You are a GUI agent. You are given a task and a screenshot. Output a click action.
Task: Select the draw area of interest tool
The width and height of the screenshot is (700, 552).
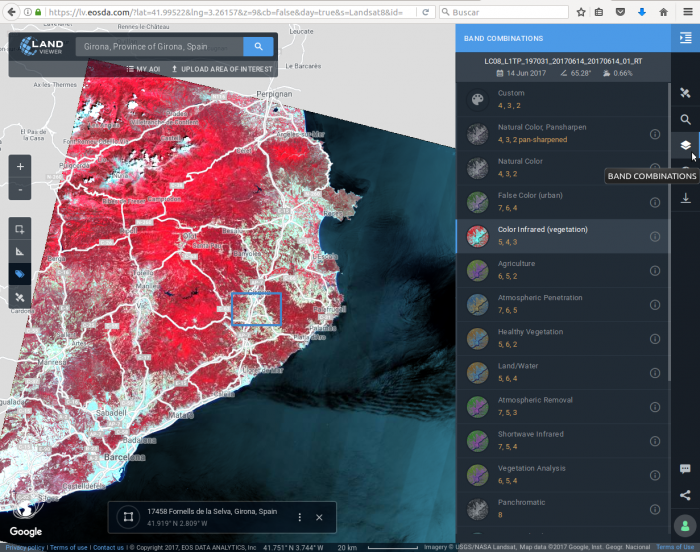(20, 229)
